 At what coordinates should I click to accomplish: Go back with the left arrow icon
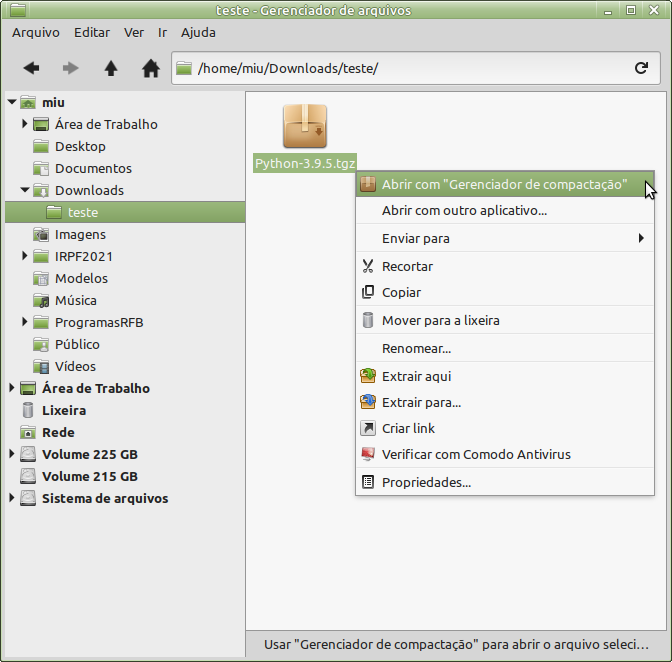[31, 68]
